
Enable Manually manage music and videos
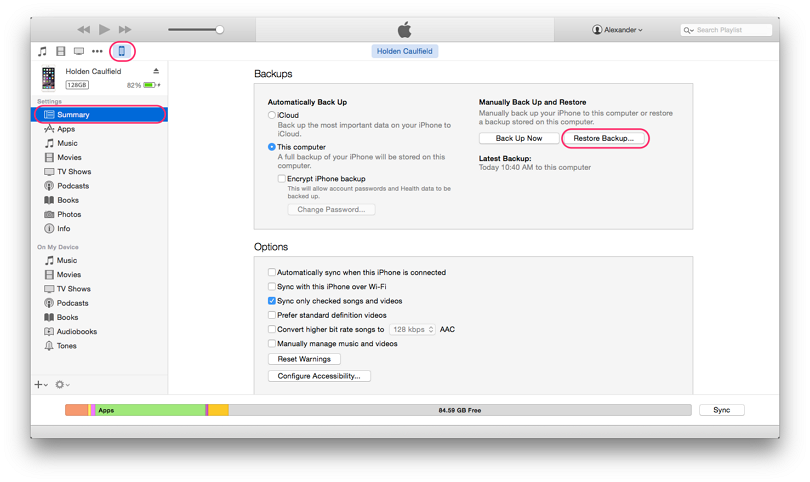point(272,344)
